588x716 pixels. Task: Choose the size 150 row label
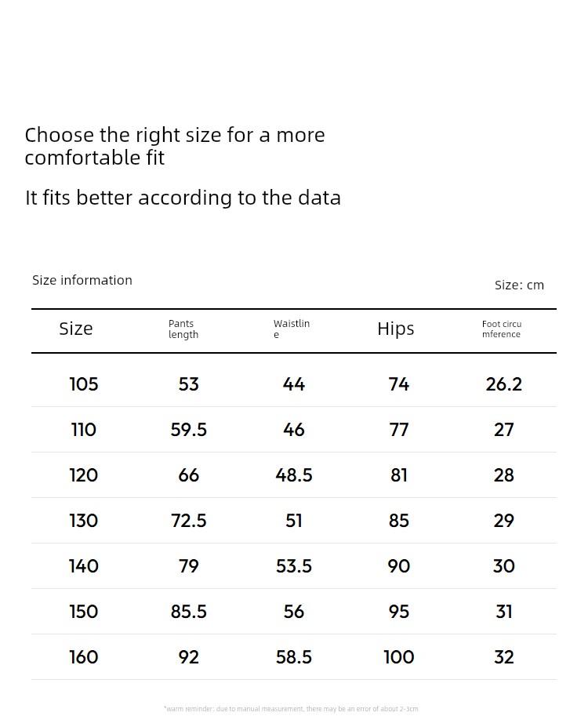pyautogui.click(x=84, y=612)
